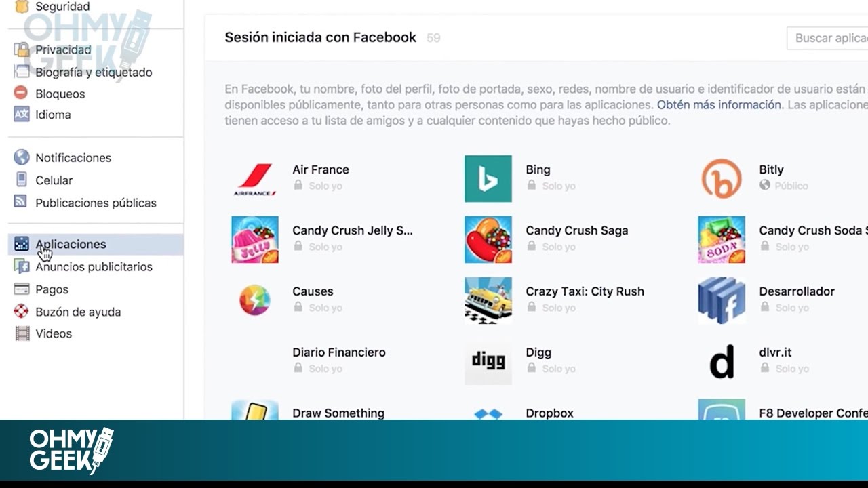Click the Candy Crush Jelly S... name
The height and width of the screenshot is (488, 868).
(x=353, y=230)
